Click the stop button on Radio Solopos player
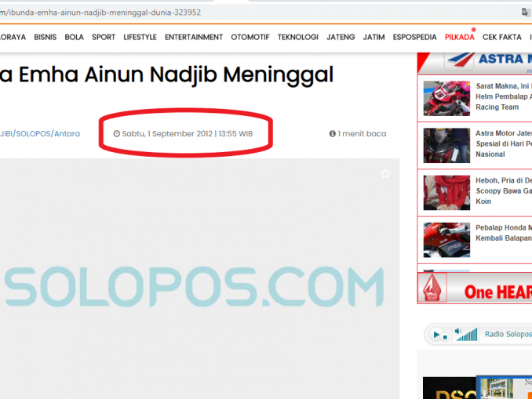This screenshot has height=399, width=532. pyautogui.click(x=445, y=337)
